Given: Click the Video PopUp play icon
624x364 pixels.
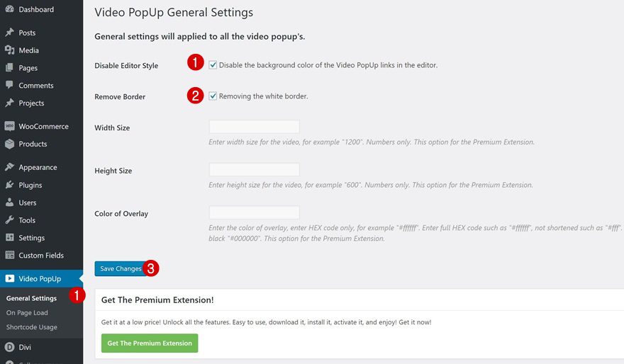Looking at the screenshot, I should [9, 278].
